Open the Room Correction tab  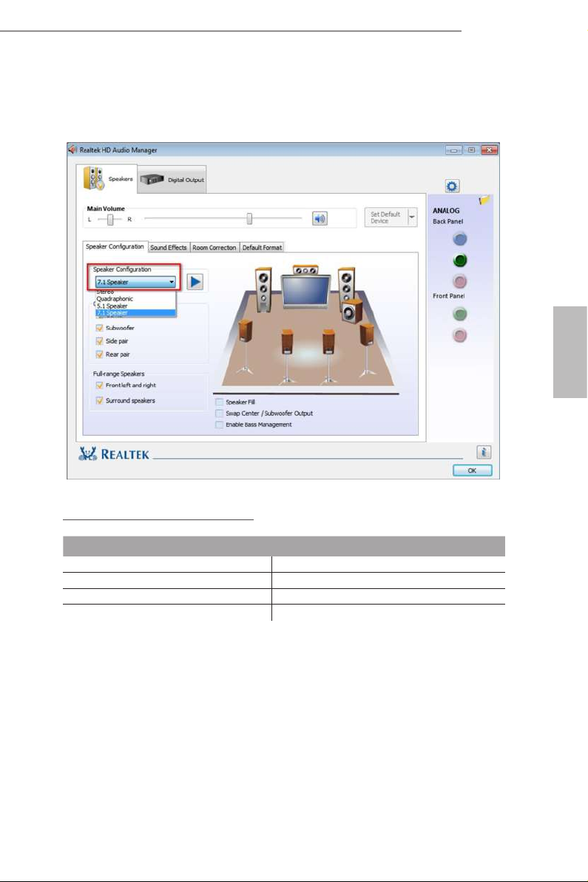[x=214, y=247]
